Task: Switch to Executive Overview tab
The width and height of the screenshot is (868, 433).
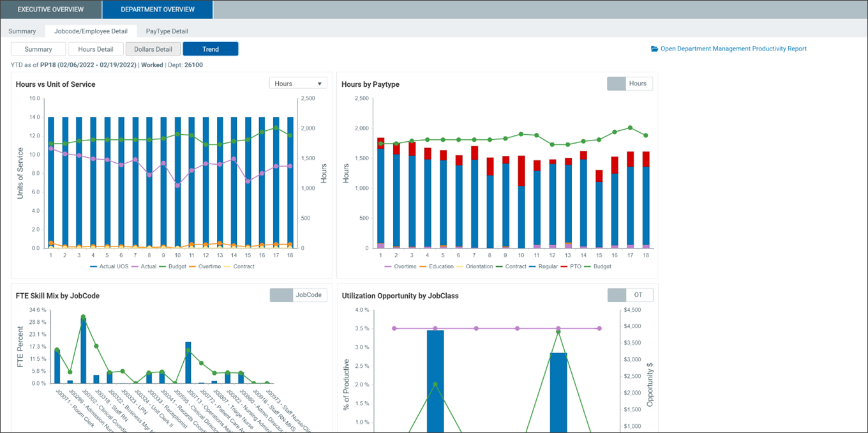Action: [50, 10]
